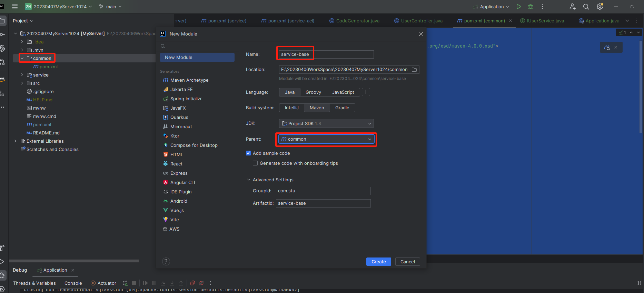Open the help question mark icon
This screenshot has height=293, width=644.
[x=166, y=261]
